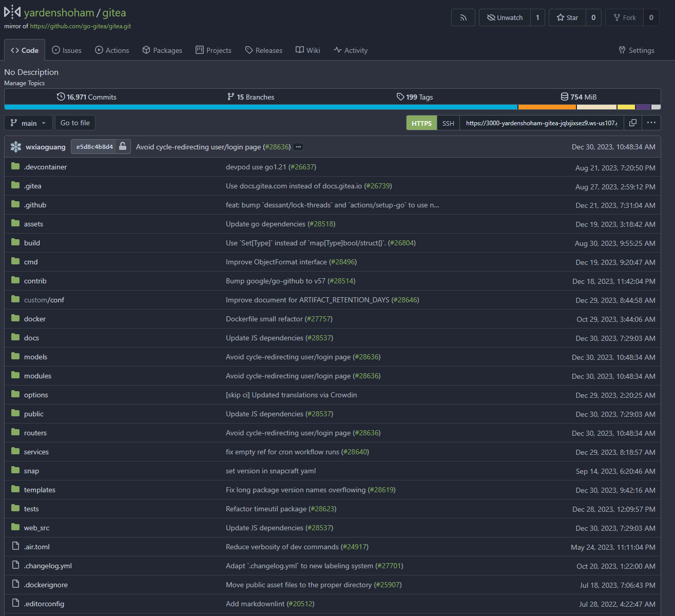Switch to the Issues tab
The width and height of the screenshot is (675, 616).
67,50
